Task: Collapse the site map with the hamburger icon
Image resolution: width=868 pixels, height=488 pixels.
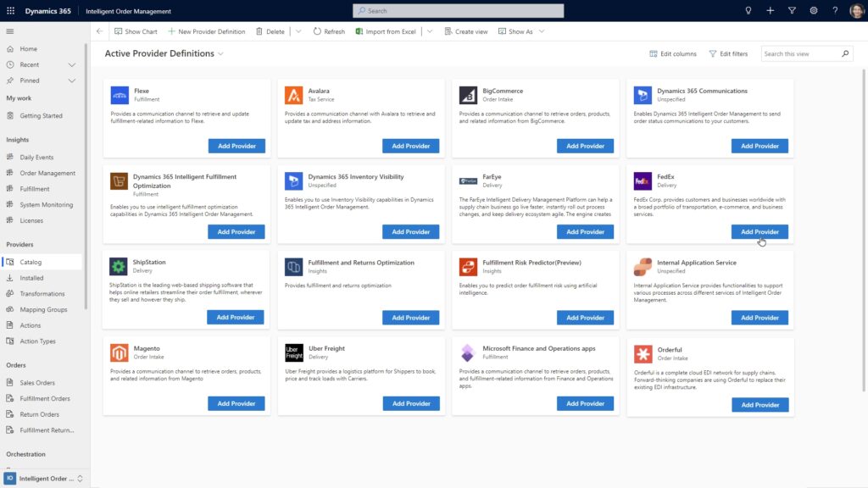Action: (x=10, y=31)
